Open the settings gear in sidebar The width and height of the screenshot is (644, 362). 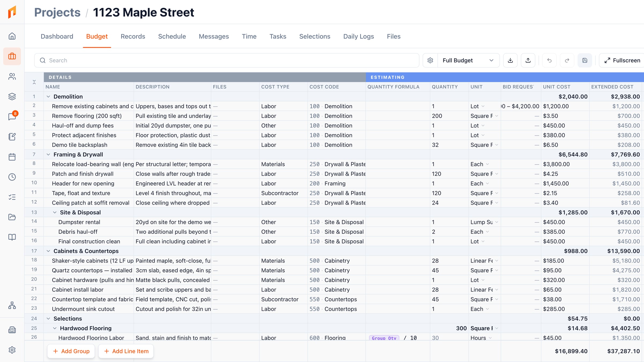pyautogui.click(x=12, y=350)
